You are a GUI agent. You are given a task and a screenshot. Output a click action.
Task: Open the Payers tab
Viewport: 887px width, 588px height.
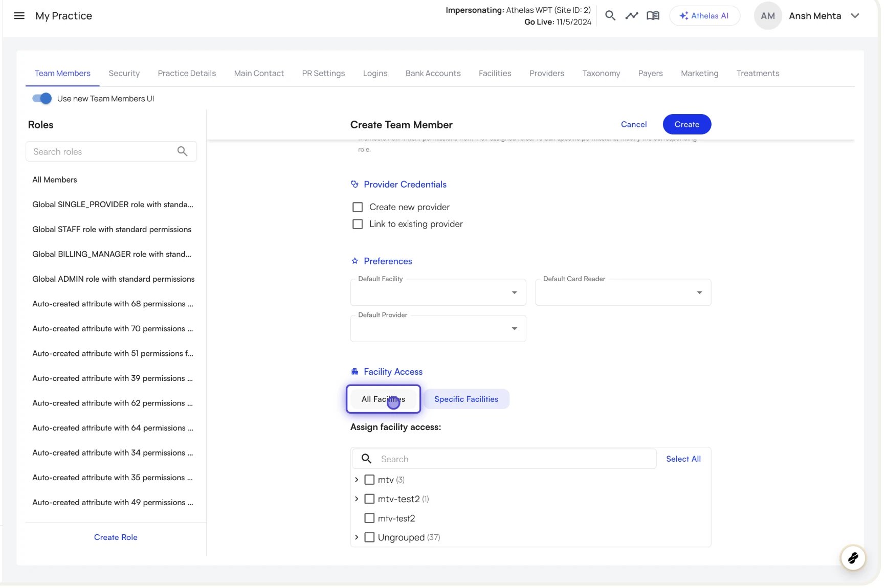pyautogui.click(x=650, y=73)
